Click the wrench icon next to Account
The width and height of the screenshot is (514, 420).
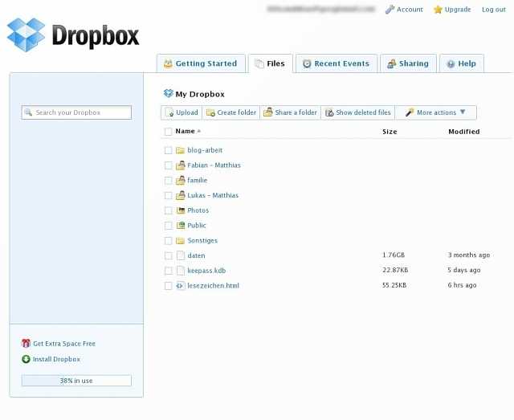click(x=390, y=10)
